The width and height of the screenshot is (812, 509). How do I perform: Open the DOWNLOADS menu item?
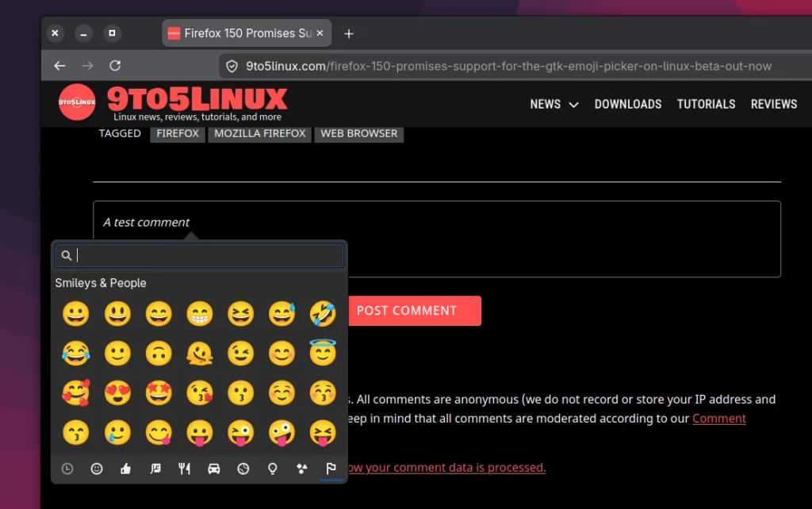pos(628,104)
